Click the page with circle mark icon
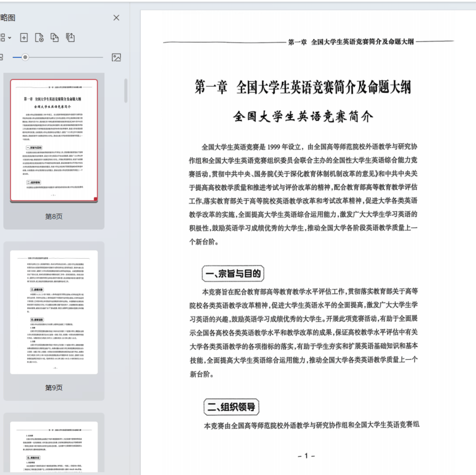The image size is (476, 475). coord(40,38)
